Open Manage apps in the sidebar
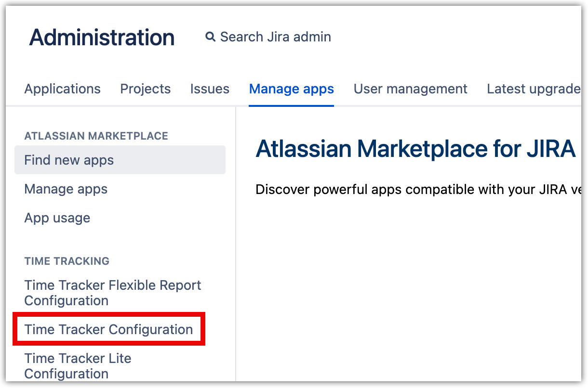This screenshot has height=388, width=588. point(66,189)
